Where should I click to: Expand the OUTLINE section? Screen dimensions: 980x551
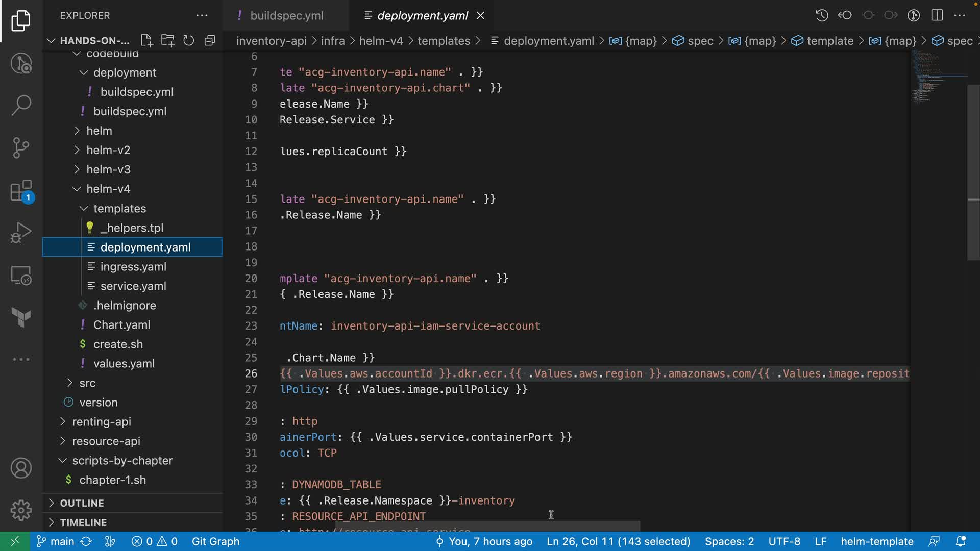pos(82,503)
